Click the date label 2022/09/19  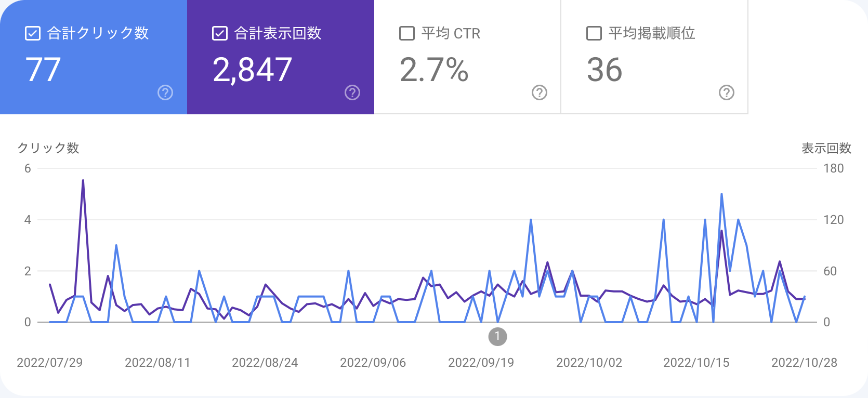click(x=481, y=363)
